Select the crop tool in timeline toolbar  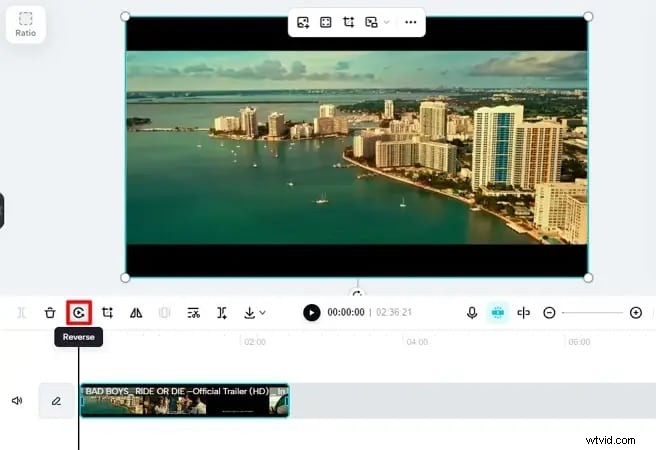point(108,312)
